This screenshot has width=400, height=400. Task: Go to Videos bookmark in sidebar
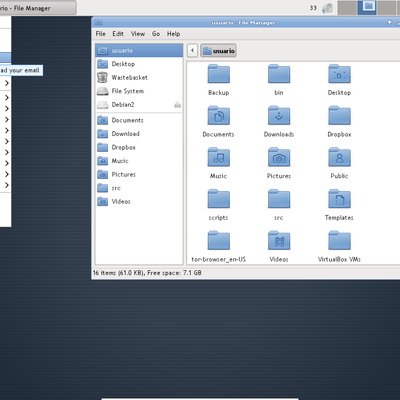click(x=139, y=202)
